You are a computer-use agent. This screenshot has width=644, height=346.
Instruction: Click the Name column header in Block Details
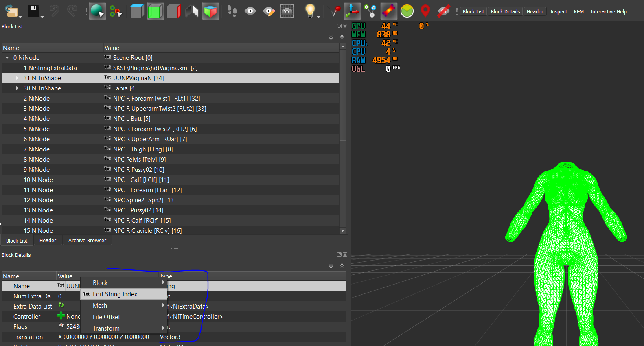(29, 276)
